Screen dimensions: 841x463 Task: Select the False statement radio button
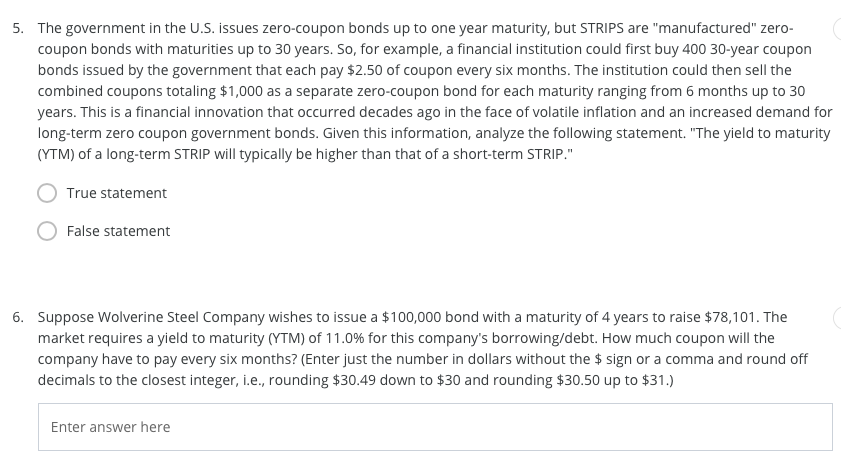coord(47,231)
